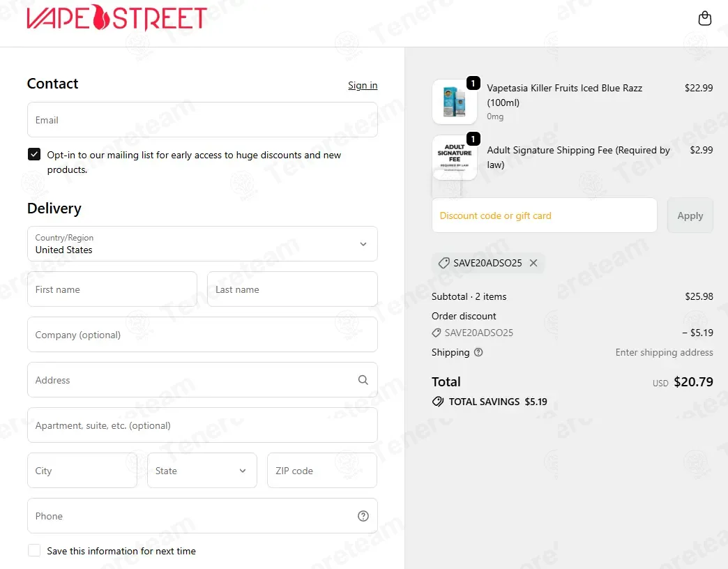The height and width of the screenshot is (569, 728).
Task: Click the Apply discount button
Action: click(x=690, y=215)
